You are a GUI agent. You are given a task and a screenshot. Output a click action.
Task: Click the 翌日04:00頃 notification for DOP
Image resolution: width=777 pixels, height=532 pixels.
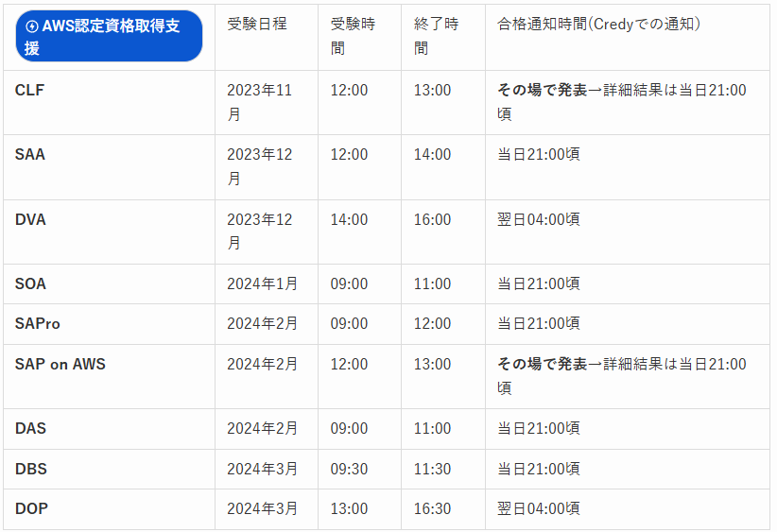(x=539, y=508)
